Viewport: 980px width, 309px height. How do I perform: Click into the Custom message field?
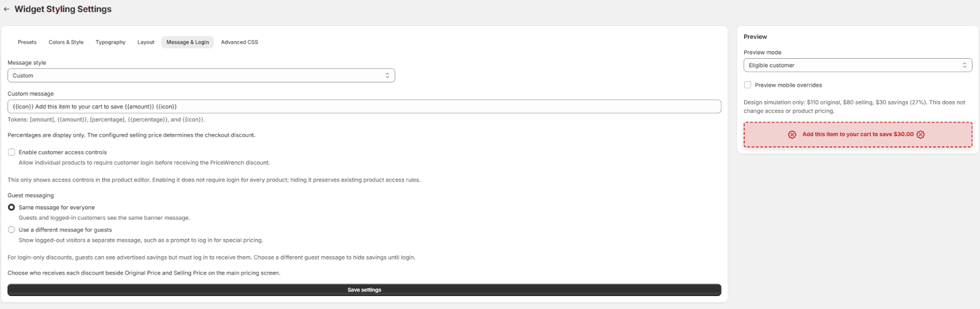(x=364, y=107)
